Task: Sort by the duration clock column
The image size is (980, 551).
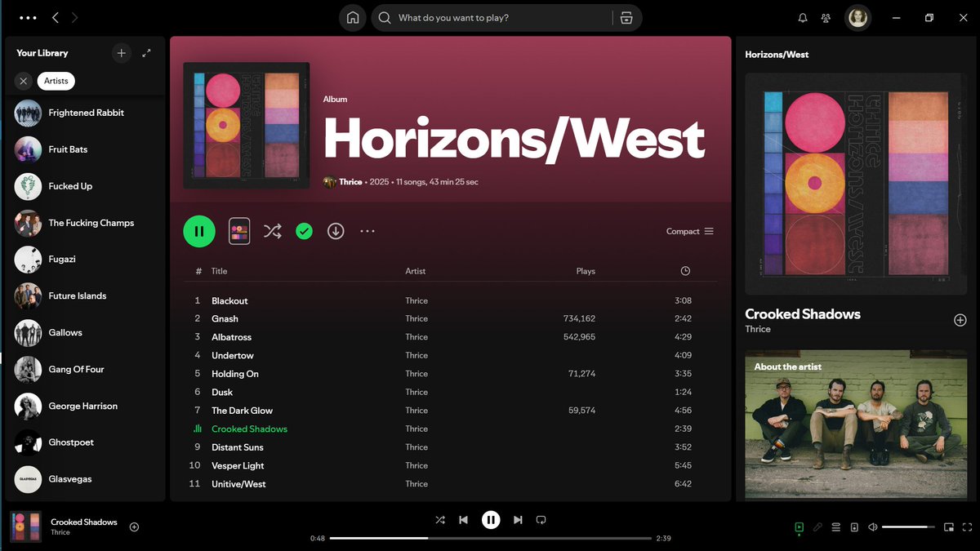Action: 685,271
